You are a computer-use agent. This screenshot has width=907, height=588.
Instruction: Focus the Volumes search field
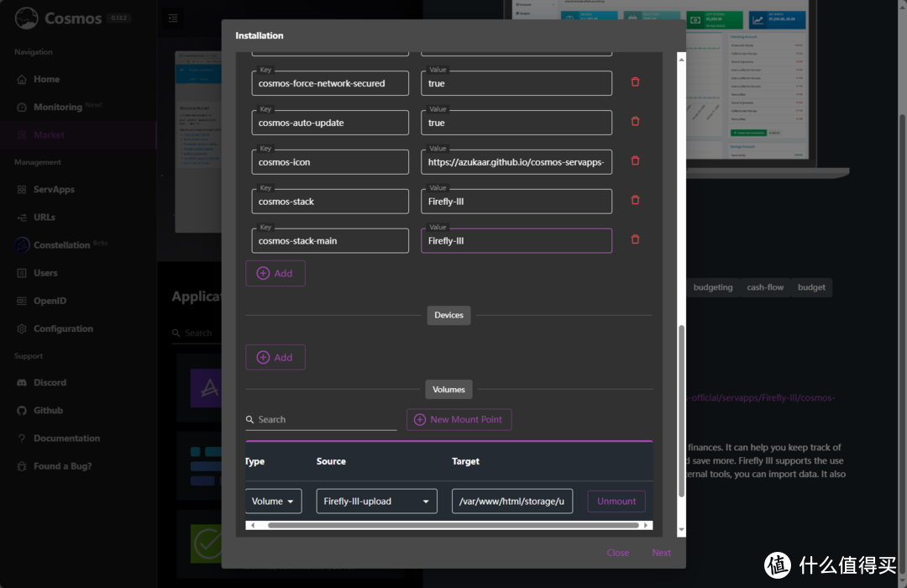tap(321, 420)
